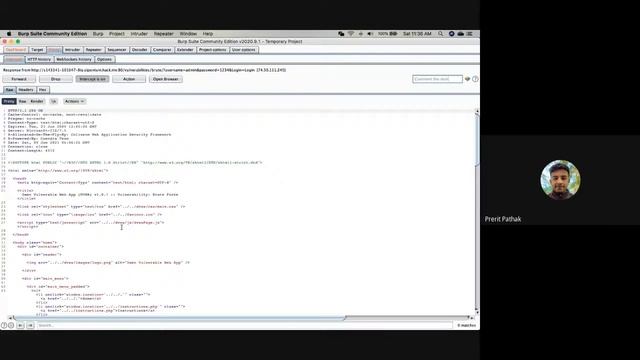Viewport: 640px width, 360px height.
Task: Click the Prerit Pathak participant avatar
Action: (x=560, y=180)
